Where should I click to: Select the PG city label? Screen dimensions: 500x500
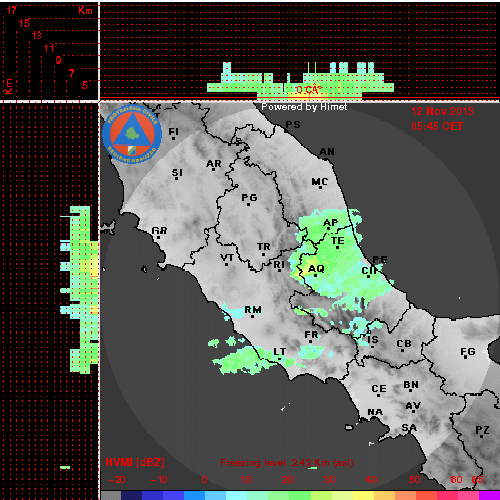(249, 198)
